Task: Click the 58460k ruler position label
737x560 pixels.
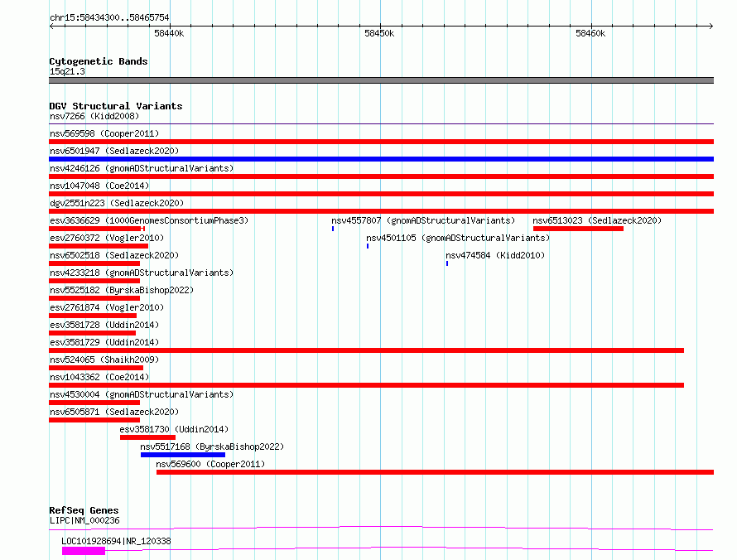Action: [x=590, y=33]
